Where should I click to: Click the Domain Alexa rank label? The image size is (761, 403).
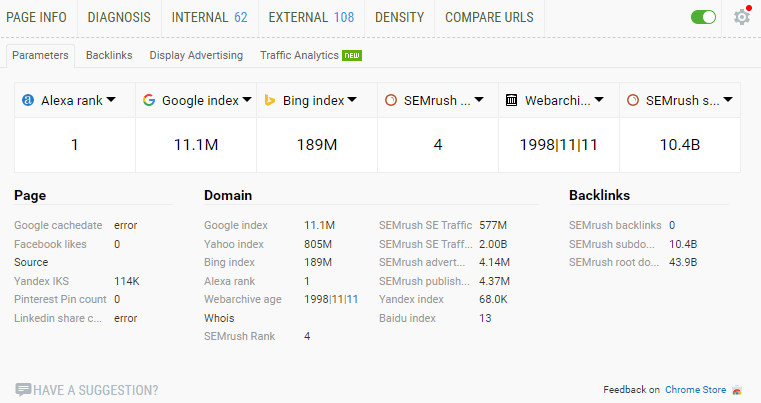tap(230, 281)
